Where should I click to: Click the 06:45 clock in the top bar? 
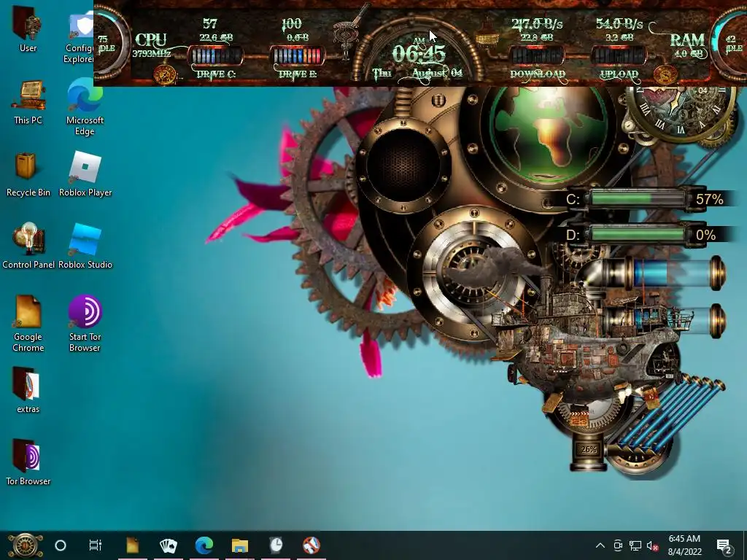419,53
